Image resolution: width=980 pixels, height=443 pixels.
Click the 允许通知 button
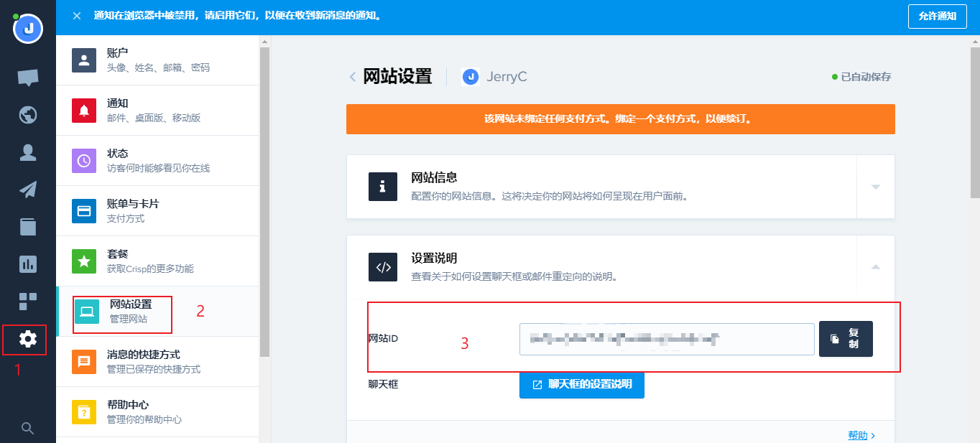point(938,17)
